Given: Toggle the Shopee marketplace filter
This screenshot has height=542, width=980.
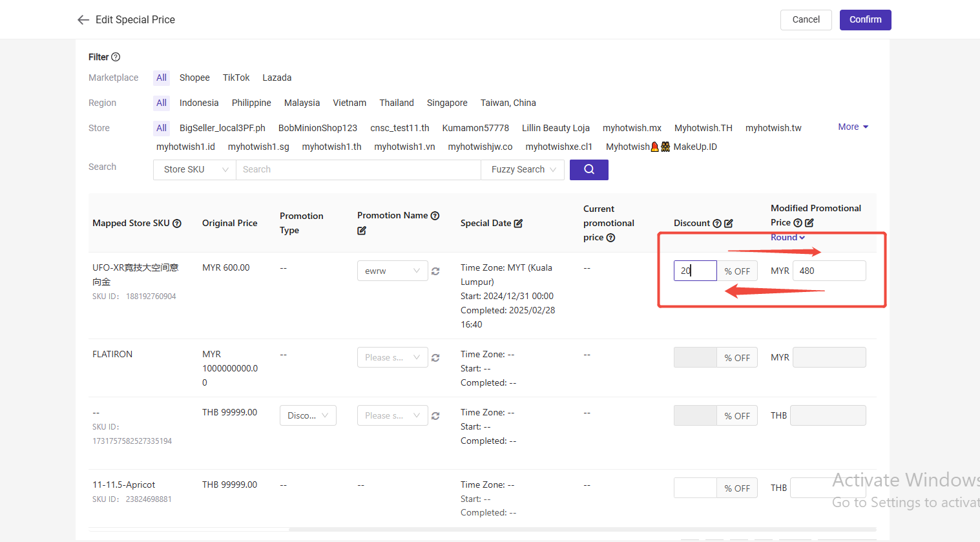Looking at the screenshot, I should pyautogui.click(x=194, y=78).
